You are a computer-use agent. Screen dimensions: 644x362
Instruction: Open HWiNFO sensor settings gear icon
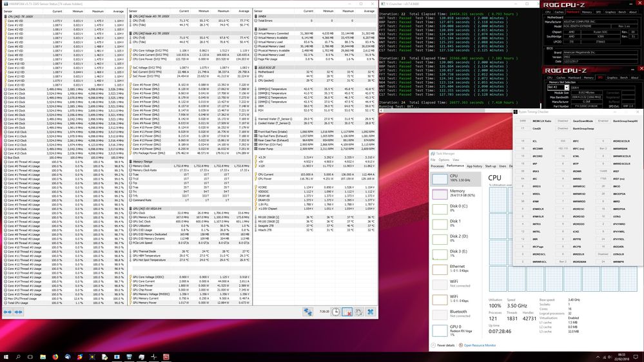tap(358, 312)
